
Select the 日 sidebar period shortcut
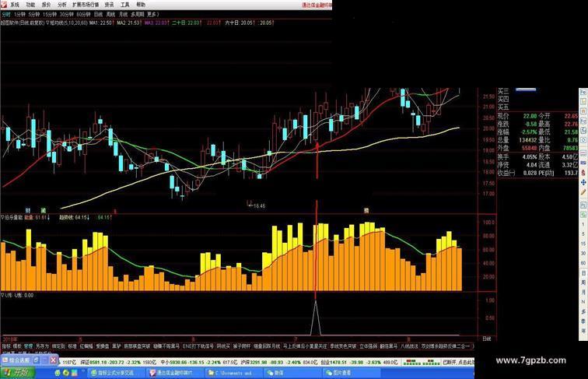pyautogui.click(x=583, y=273)
